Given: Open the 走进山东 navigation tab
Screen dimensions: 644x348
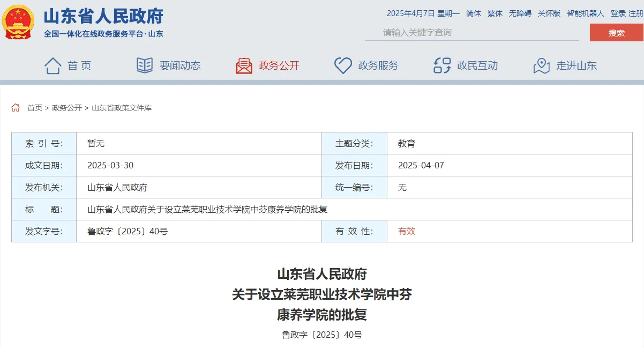Looking at the screenshot, I should click(x=576, y=65).
